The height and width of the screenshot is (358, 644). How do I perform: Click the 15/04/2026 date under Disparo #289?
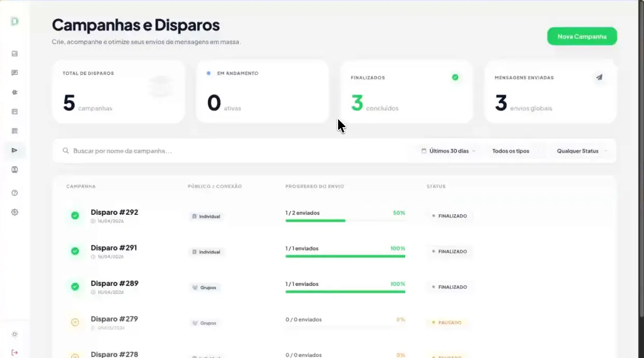pyautogui.click(x=110, y=292)
